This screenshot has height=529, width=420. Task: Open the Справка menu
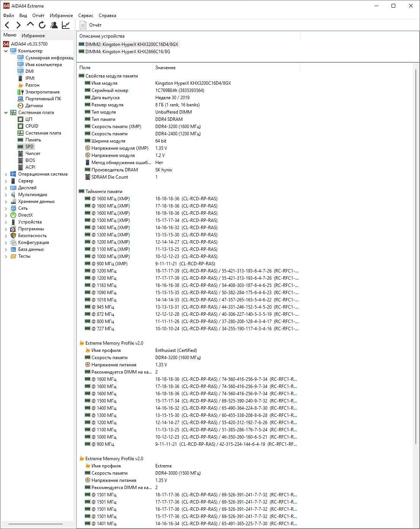[x=107, y=16]
